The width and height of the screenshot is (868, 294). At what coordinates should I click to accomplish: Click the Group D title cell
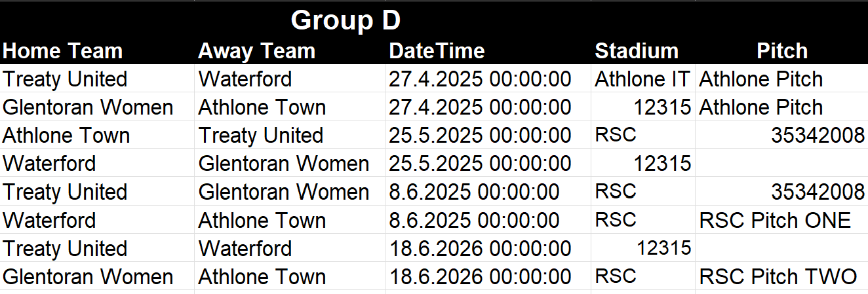pos(345,20)
